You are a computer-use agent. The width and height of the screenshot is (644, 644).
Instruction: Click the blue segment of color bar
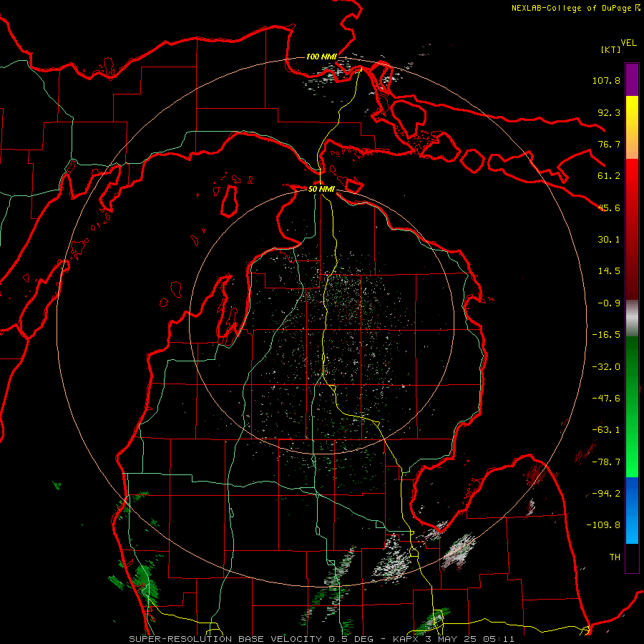(x=632, y=510)
